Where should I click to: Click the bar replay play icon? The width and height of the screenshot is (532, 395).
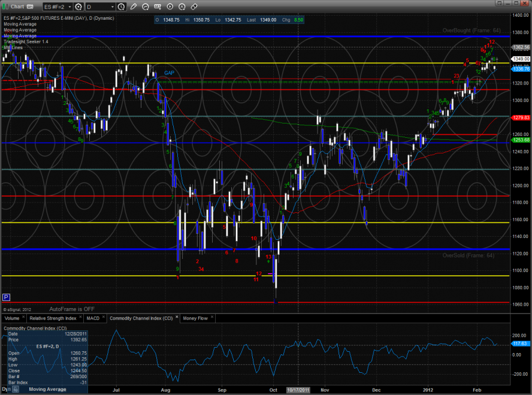(x=170, y=7)
